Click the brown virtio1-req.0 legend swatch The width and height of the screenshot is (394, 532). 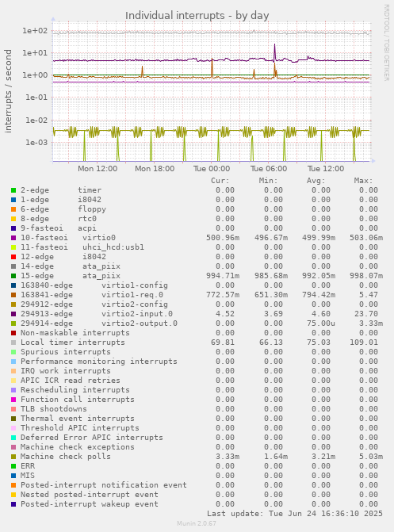pos(13,295)
